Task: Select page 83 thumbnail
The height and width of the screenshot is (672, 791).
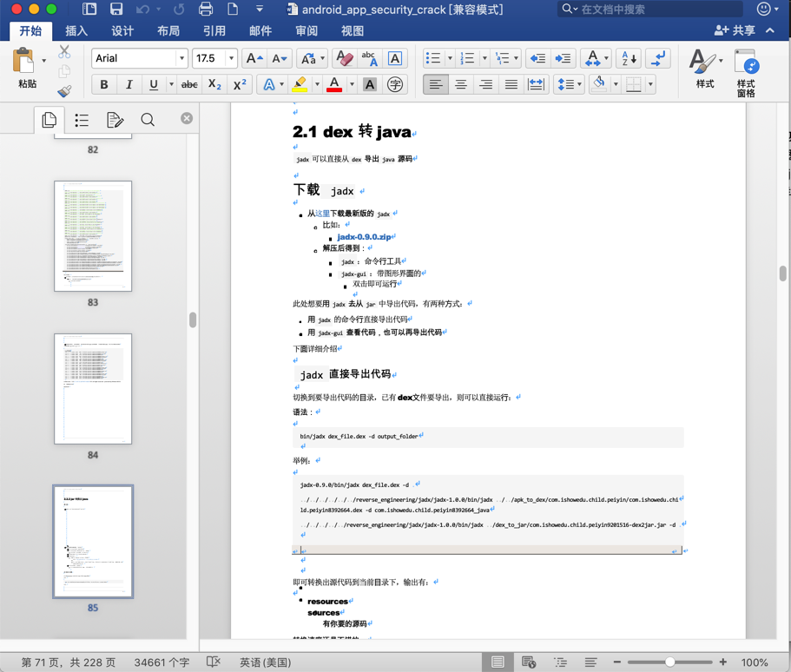Action: [93, 236]
